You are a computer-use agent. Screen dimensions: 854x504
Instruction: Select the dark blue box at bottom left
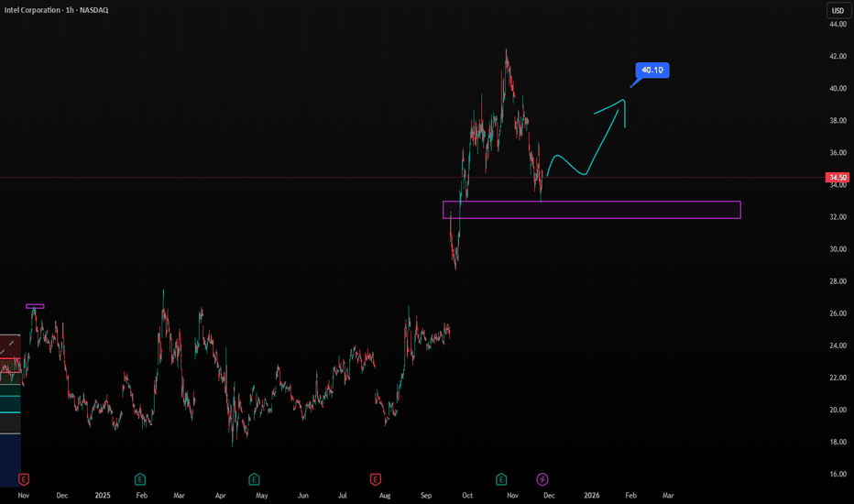[9, 454]
